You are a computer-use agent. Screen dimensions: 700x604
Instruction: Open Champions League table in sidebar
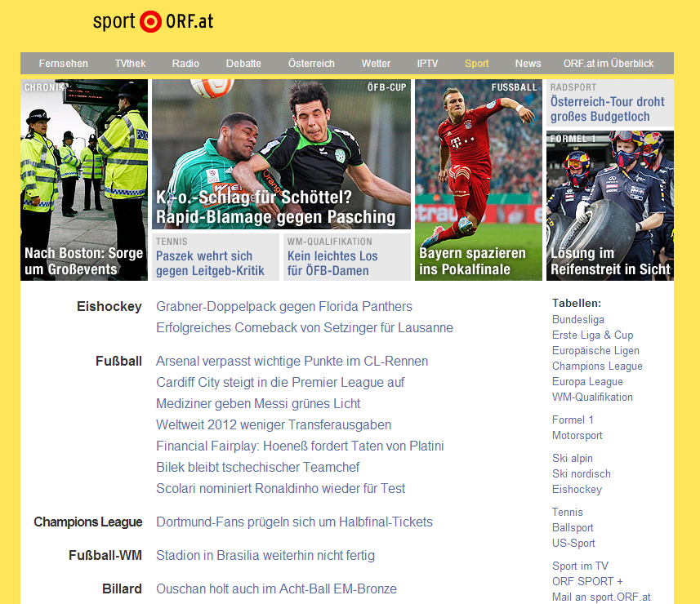pyautogui.click(x=597, y=366)
